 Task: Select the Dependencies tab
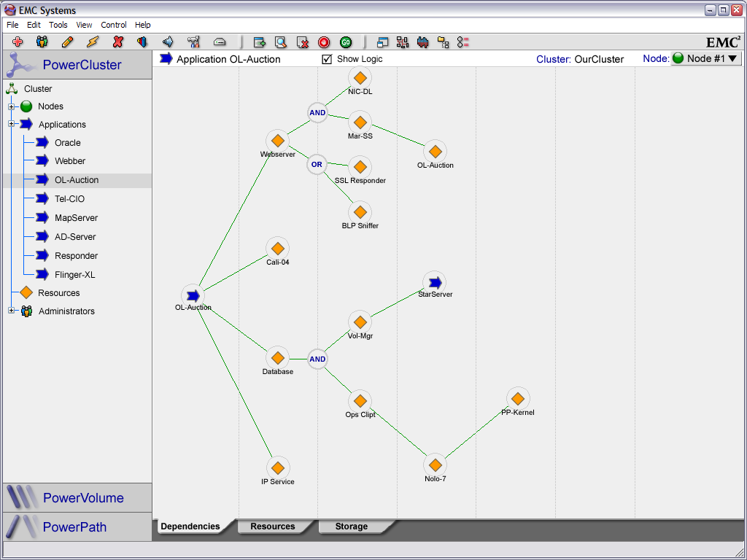(190, 526)
